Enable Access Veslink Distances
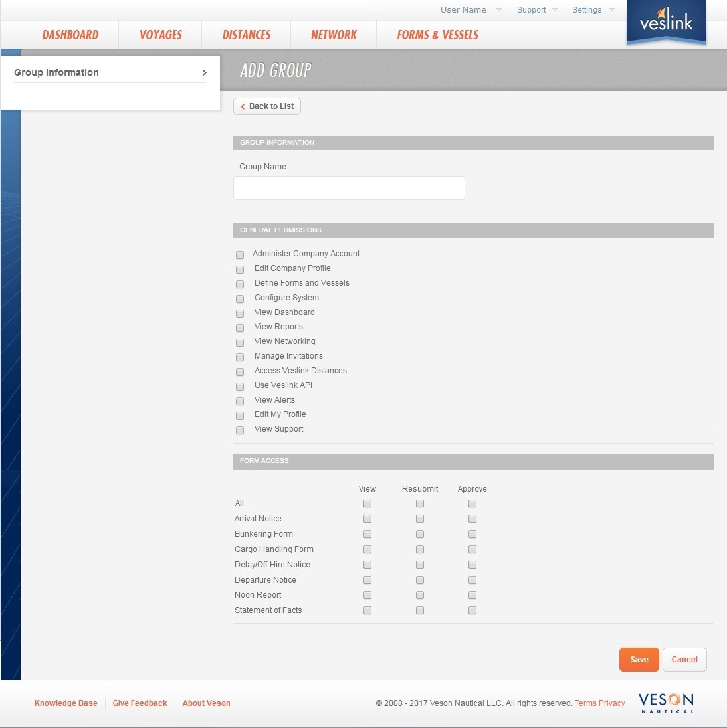The width and height of the screenshot is (727, 728). [x=239, y=371]
